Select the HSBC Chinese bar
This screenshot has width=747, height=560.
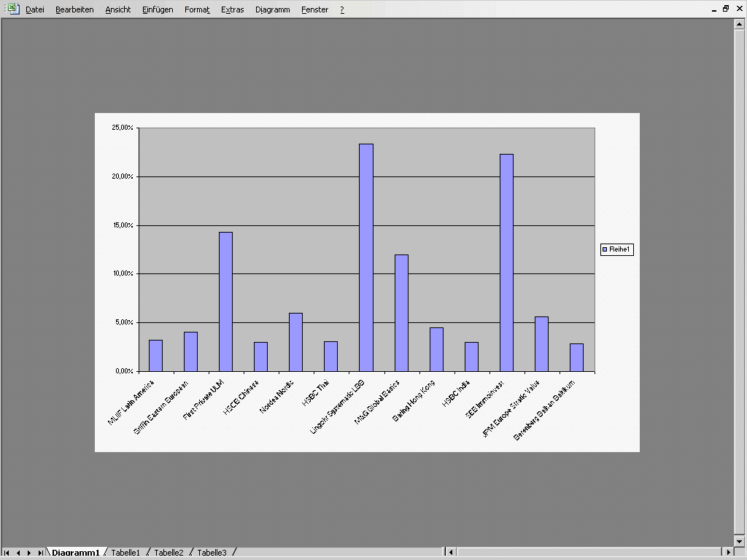260,357
